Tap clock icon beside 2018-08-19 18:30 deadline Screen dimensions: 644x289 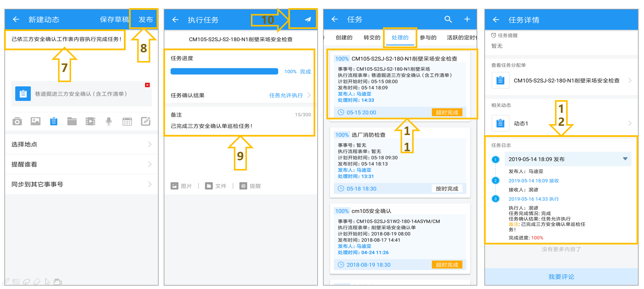(x=341, y=265)
